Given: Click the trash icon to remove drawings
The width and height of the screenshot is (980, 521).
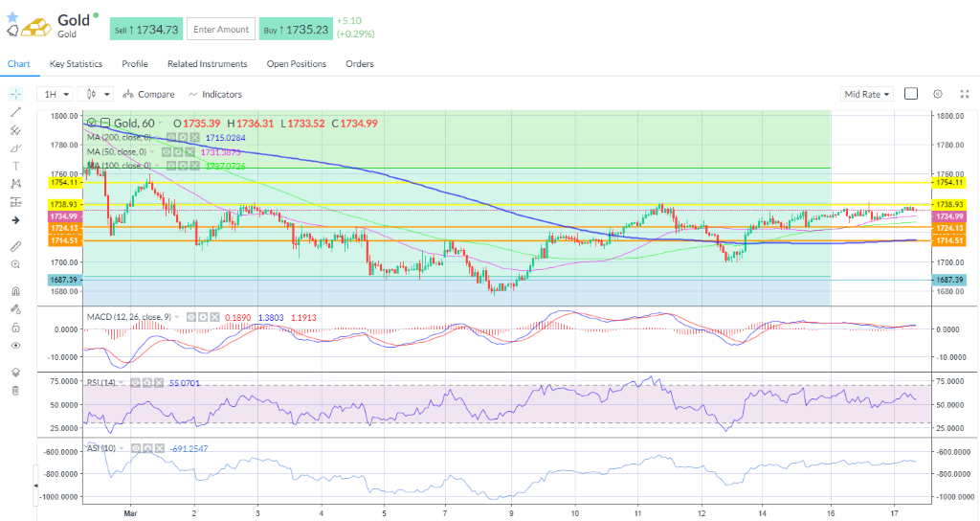Looking at the screenshot, I should 15,390.
